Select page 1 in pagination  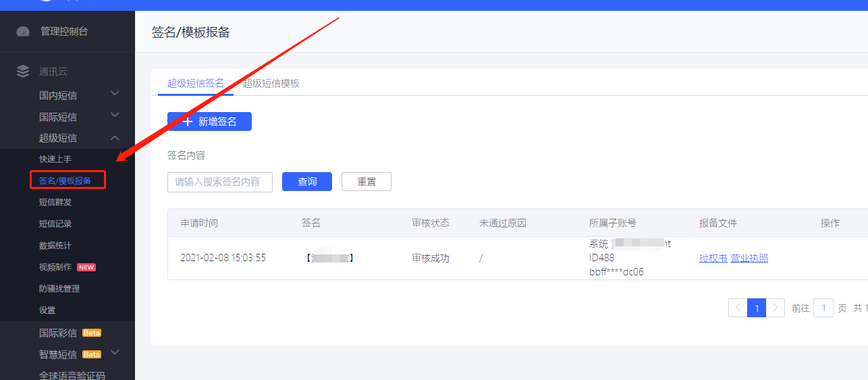coord(757,308)
